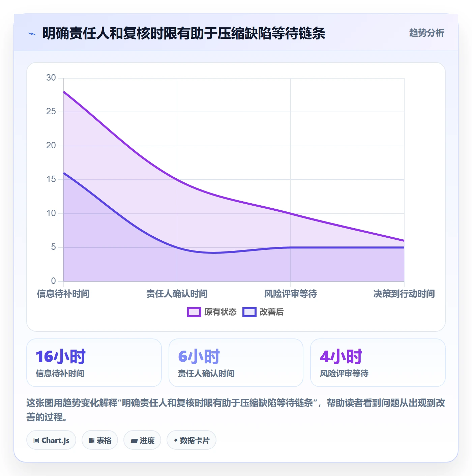This screenshot has width=472, height=476.
Task: Click the description paragraph starting 这张图用趋势变化解释
Action: pos(236,410)
